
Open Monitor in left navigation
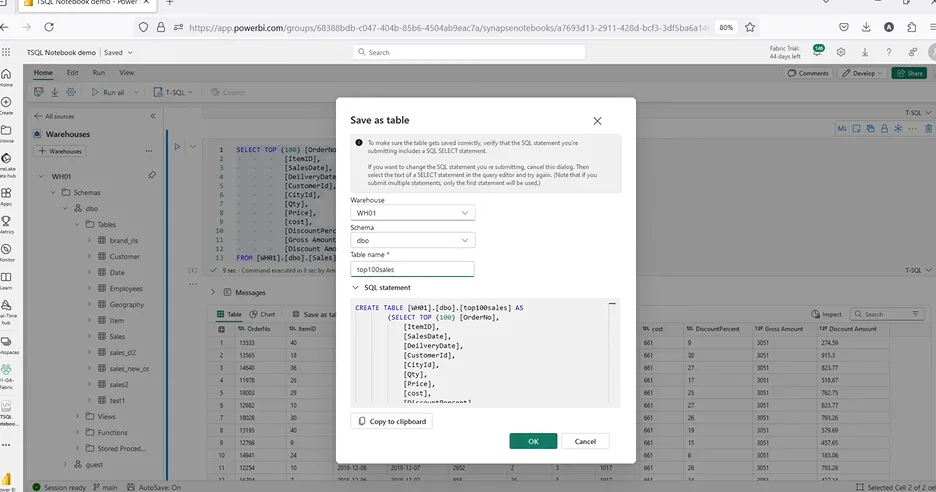[6, 252]
